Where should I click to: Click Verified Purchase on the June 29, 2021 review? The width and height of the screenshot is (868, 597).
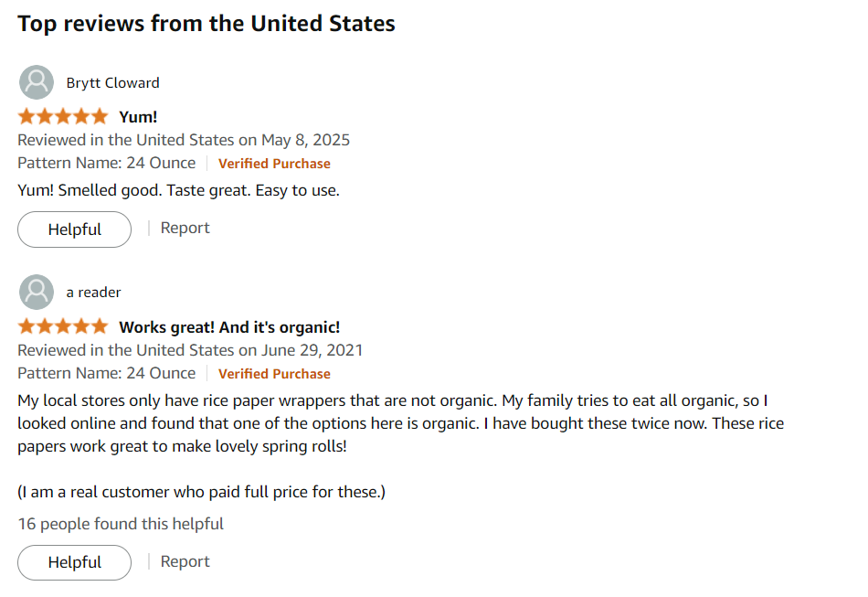tap(274, 374)
